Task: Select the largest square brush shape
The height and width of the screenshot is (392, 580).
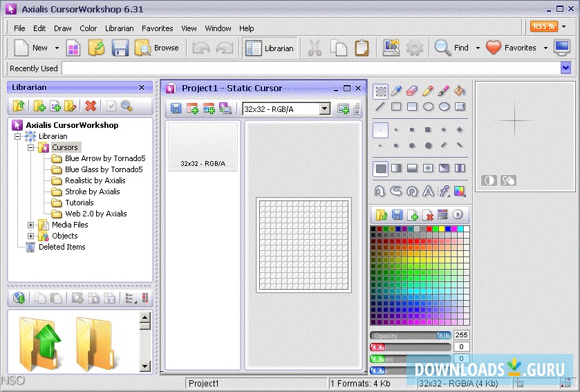Action: 428,130
